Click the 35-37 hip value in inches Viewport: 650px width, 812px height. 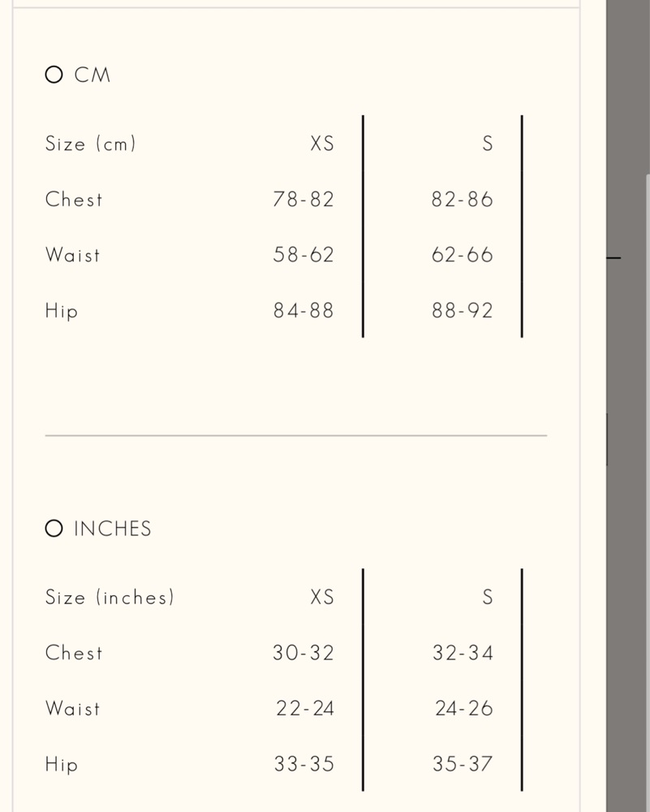(x=463, y=764)
